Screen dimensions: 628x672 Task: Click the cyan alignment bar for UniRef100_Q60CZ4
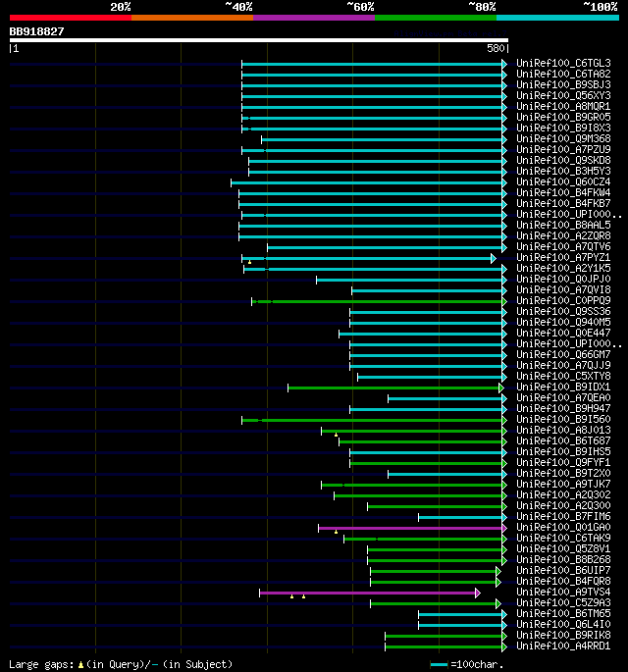(x=369, y=183)
